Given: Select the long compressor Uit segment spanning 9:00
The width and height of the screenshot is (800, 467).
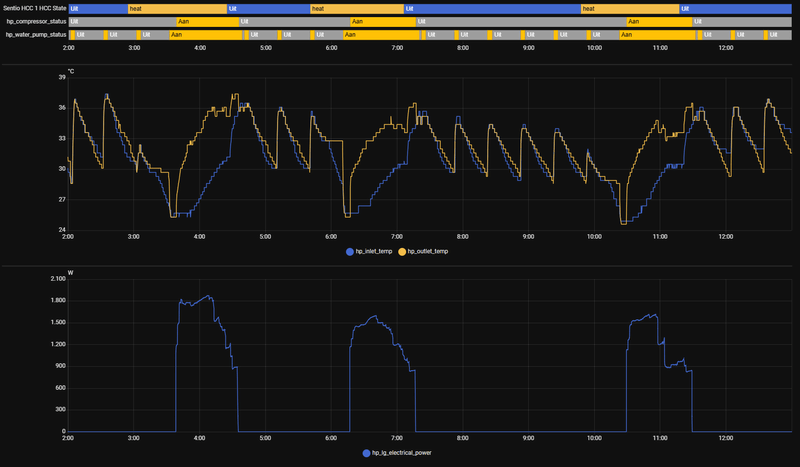Looking at the screenshot, I should (x=521, y=21).
